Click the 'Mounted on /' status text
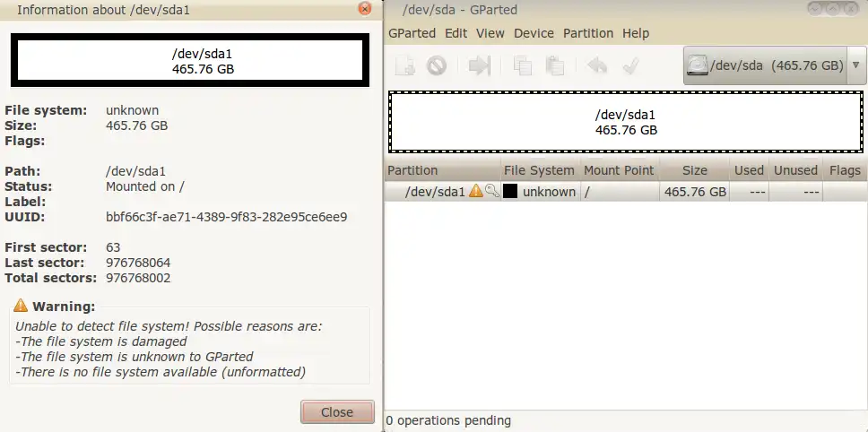This screenshot has width=868, height=432. [145, 186]
